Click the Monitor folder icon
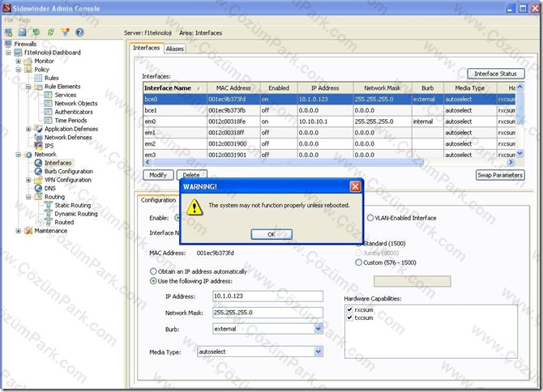The height and width of the screenshot is (392, 543). 28,62
